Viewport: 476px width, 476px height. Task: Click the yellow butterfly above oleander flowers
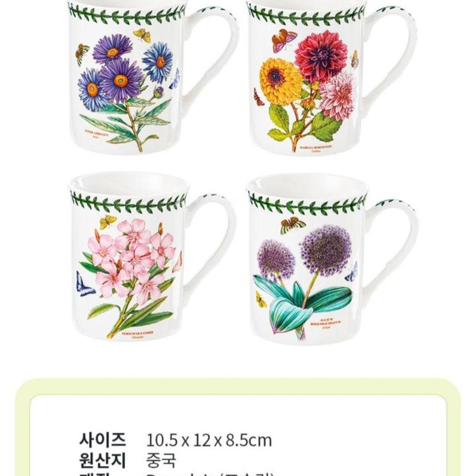(108, 222)
